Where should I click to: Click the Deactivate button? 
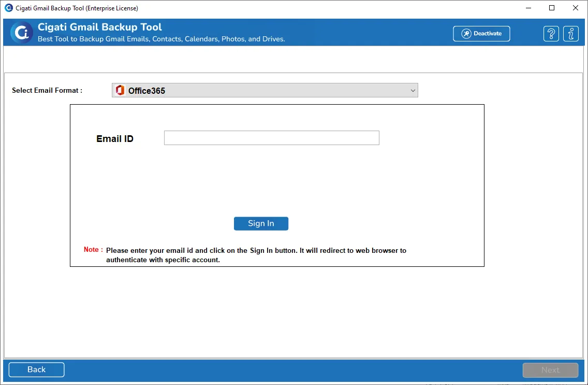481,34
